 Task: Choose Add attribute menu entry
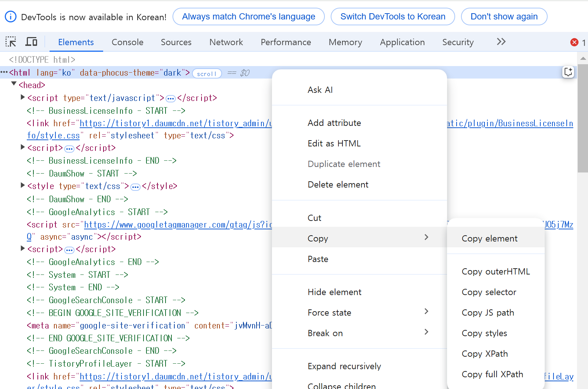[359, 123]
